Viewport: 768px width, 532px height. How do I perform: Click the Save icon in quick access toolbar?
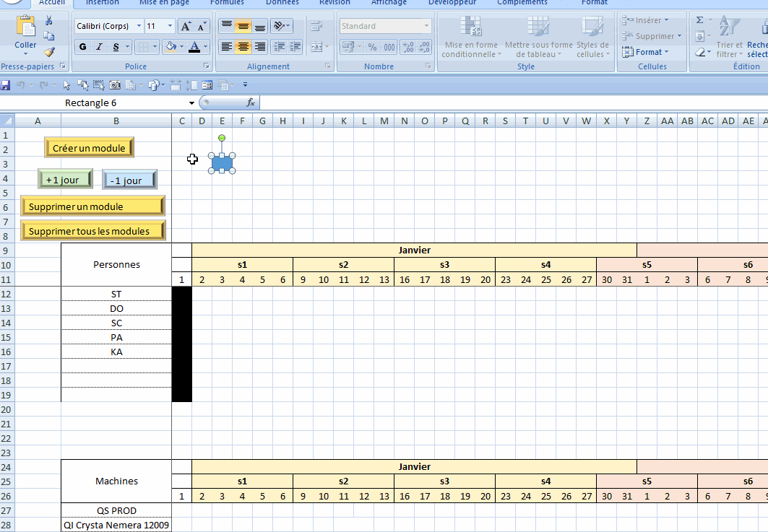[x=6, y=85]
